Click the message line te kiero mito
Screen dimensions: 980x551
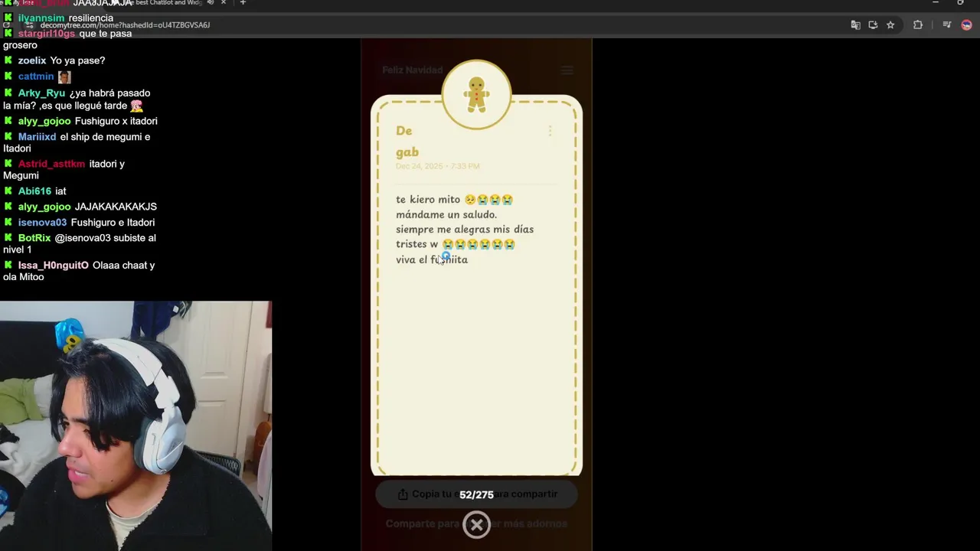(454, 200)
